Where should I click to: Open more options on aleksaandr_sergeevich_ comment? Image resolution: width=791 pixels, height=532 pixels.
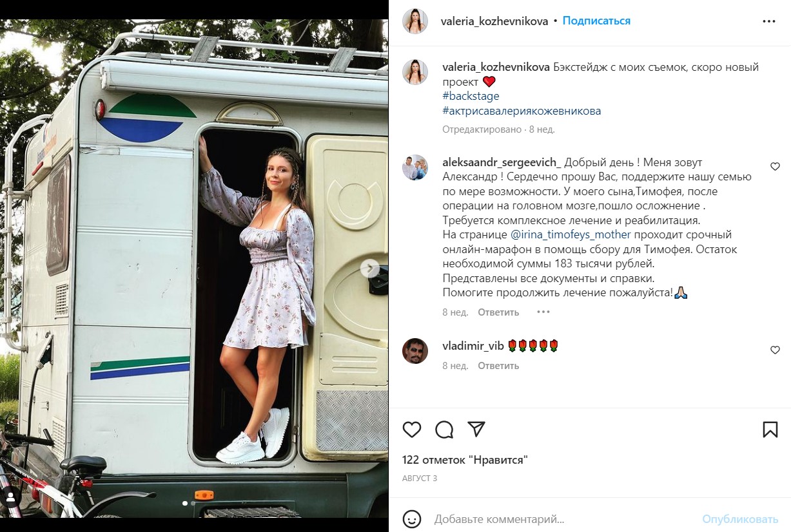click(543, 312)
